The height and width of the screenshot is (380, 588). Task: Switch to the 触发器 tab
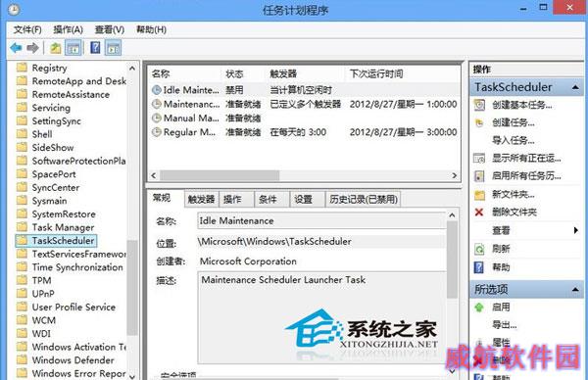[201, 200]
